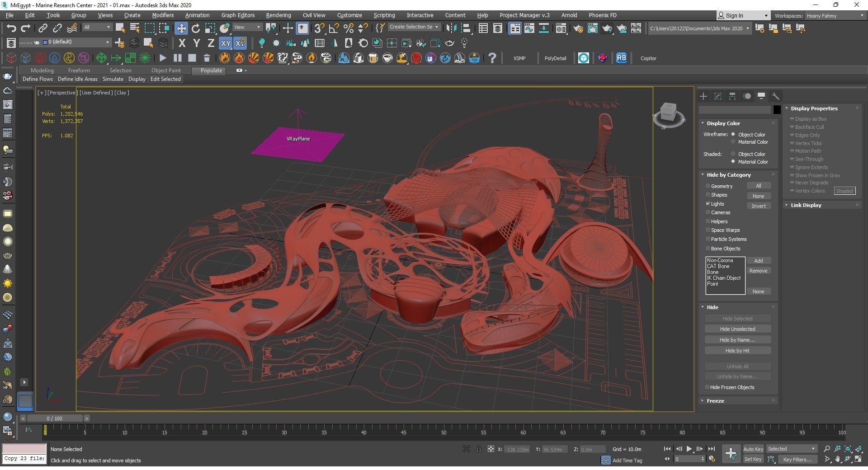Click the Auto Key button
Viewport: 868px width, 470px height.
click(753, 449)
